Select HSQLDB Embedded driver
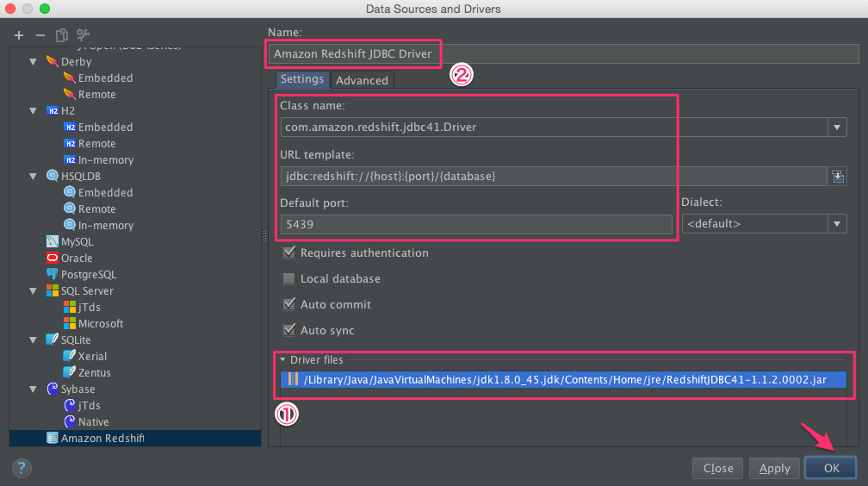 (x=105, y=192)
